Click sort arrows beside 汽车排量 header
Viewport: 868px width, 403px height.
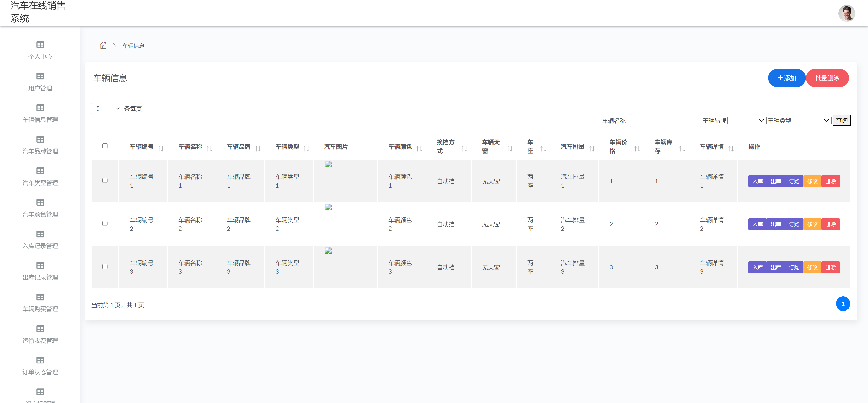coord(592,148)
